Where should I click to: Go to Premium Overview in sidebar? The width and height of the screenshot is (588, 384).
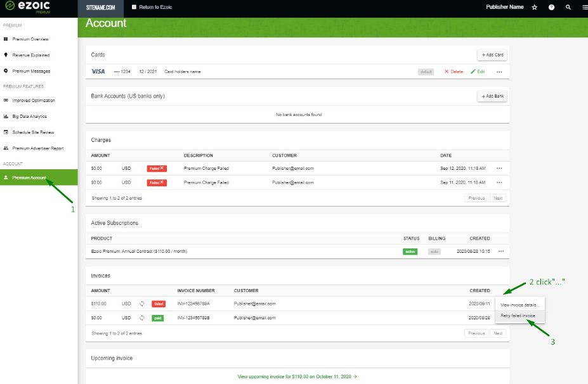[x=30, y=39]
